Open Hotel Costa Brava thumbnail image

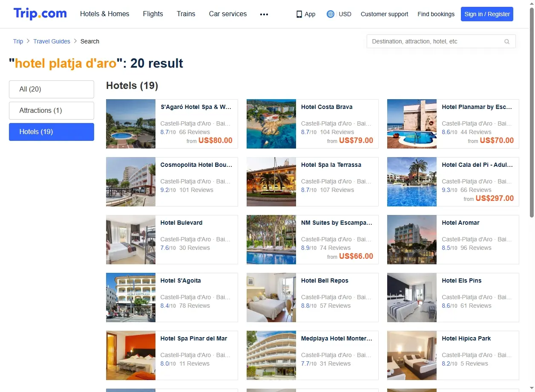pos(271,124)
